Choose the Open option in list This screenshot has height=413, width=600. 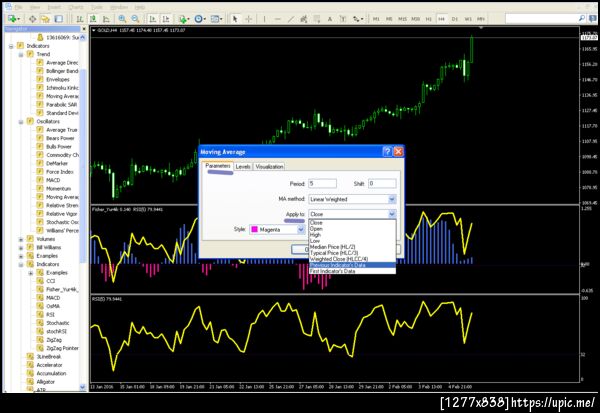pyautogui.click(x=352, y=229)
